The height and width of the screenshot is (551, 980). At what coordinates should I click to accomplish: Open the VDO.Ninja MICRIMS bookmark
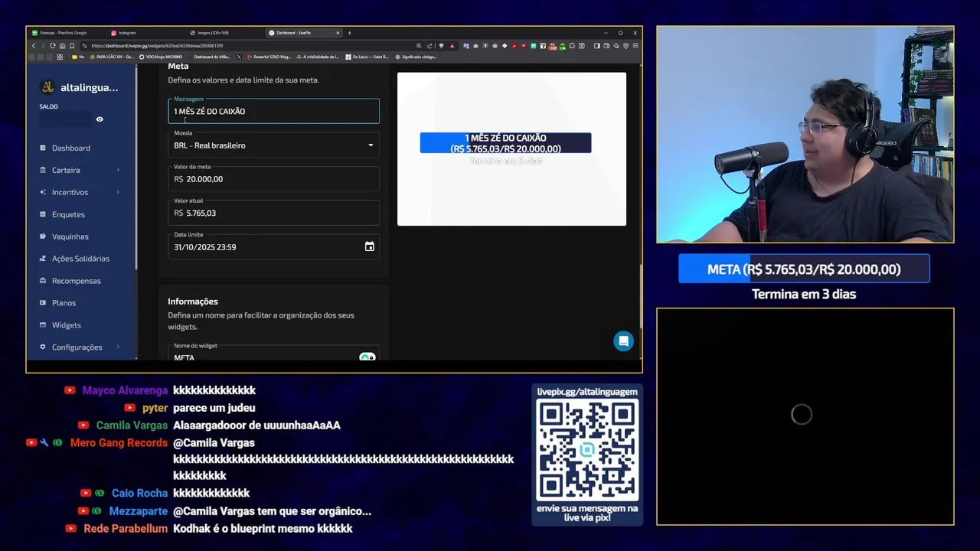coord(161,57)
